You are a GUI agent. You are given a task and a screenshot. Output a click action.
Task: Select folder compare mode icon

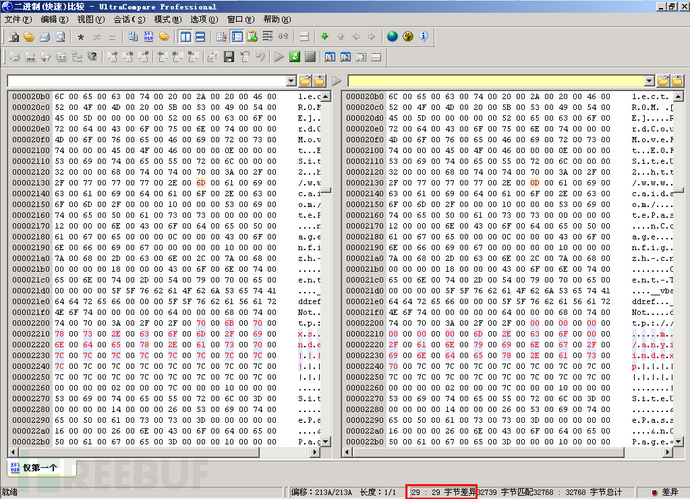click(164, 37)
